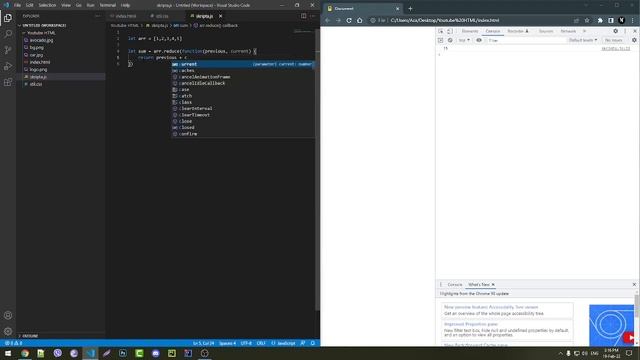Screen dimensions: 640x360
Task: Show more DevTools tabs chevron
Action: click(584, 31)
